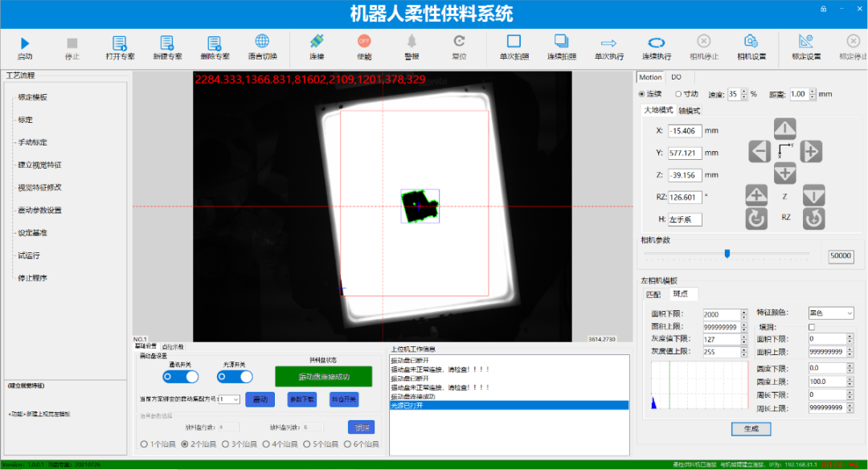The height and width of the screenshot is (470, 868).
Task: Adjust the 相机参数 exposure slider handle
Action: pyautogui.click(x=727, y=254)
